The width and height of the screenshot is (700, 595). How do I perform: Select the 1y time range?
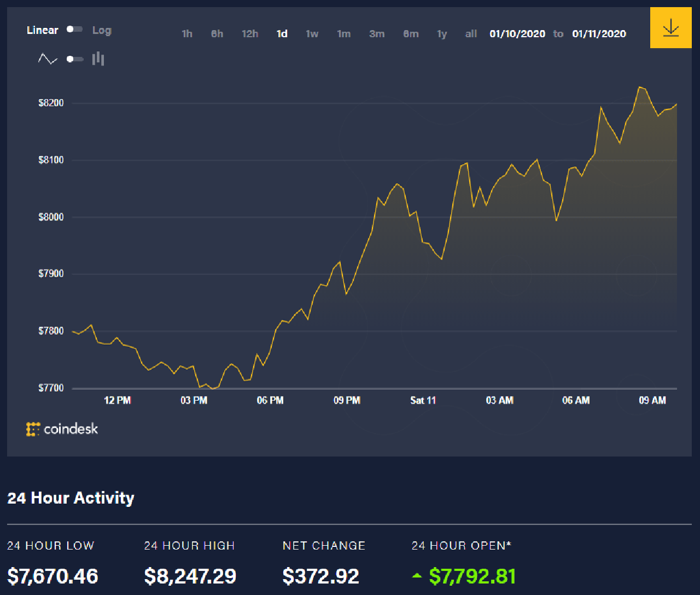tap(442, 34)
